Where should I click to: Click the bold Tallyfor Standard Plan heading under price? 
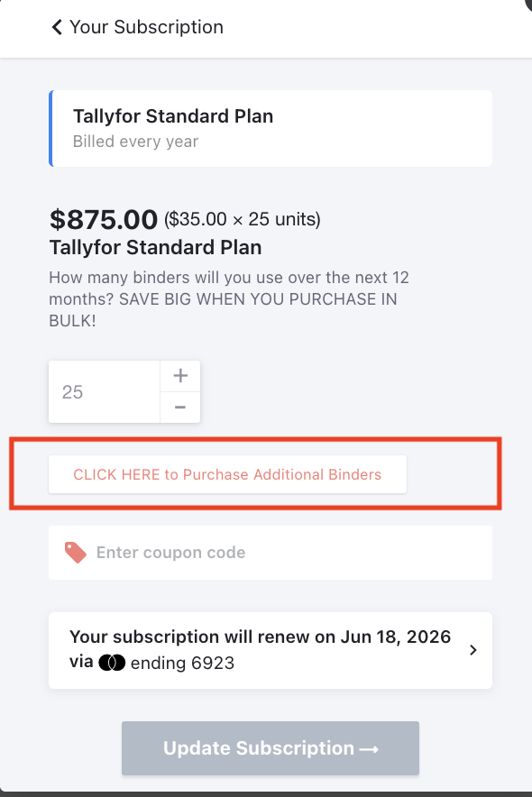click(155, 248)
